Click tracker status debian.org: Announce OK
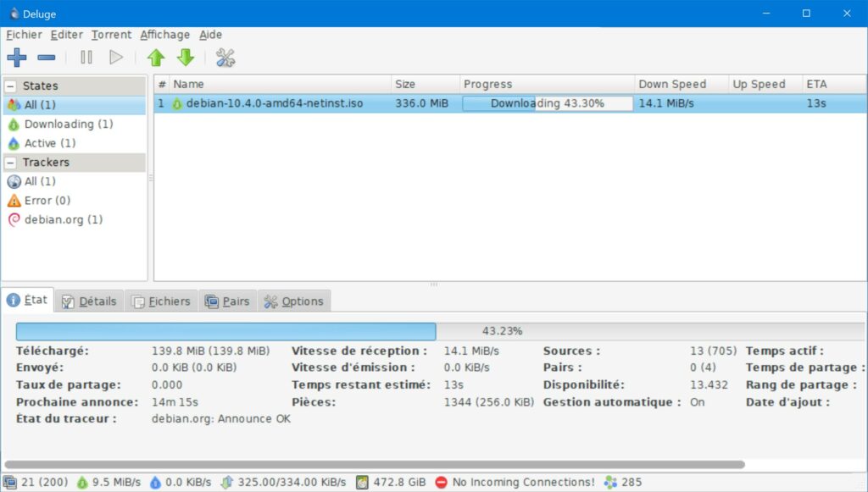The height and width of the screenshot is (492, 868). coord(221,419)
